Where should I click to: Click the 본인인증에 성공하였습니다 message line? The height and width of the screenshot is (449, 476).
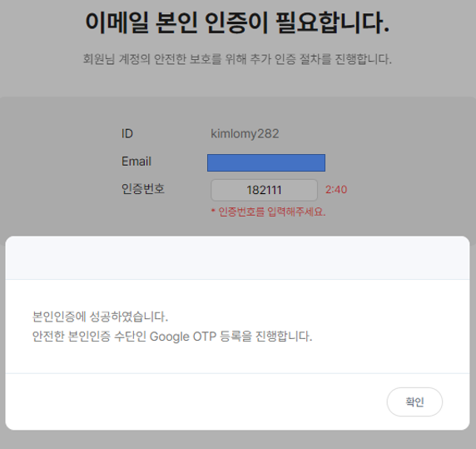point(100,317)
